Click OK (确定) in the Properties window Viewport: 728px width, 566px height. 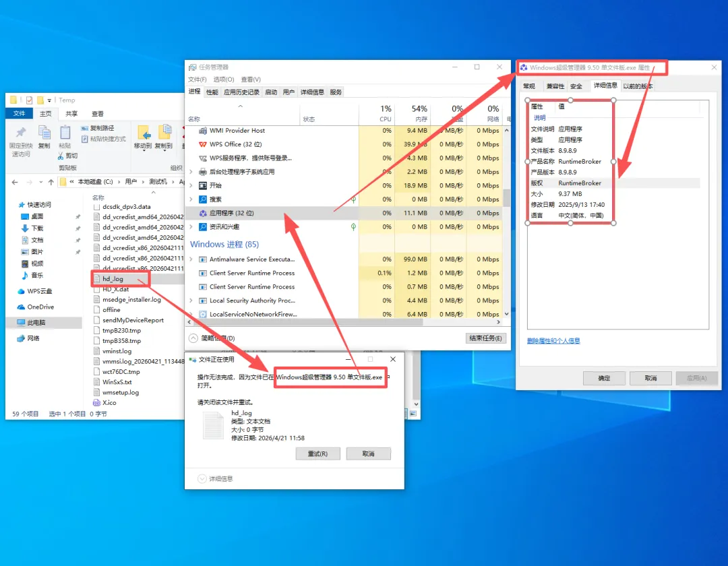604,378
